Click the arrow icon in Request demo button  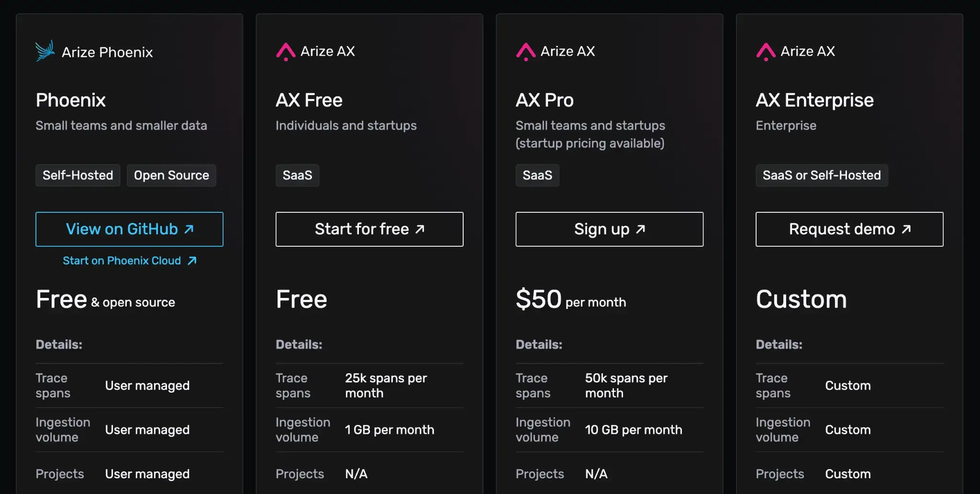906,229
